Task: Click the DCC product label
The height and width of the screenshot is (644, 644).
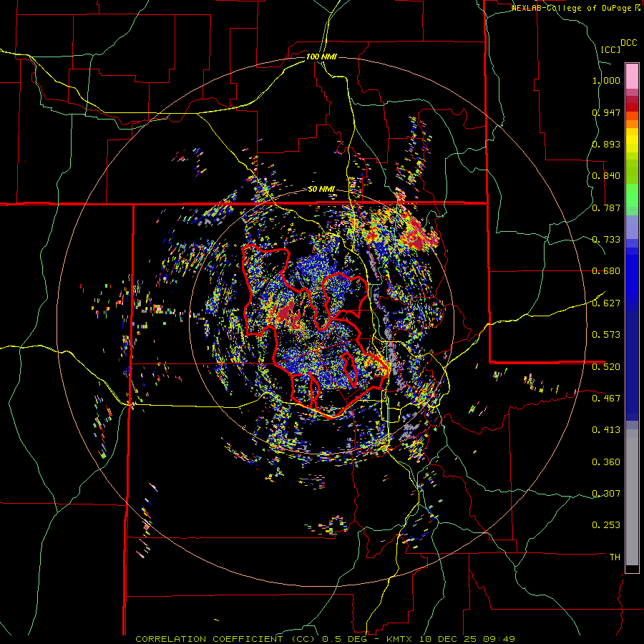Action: tap(628, 43)
